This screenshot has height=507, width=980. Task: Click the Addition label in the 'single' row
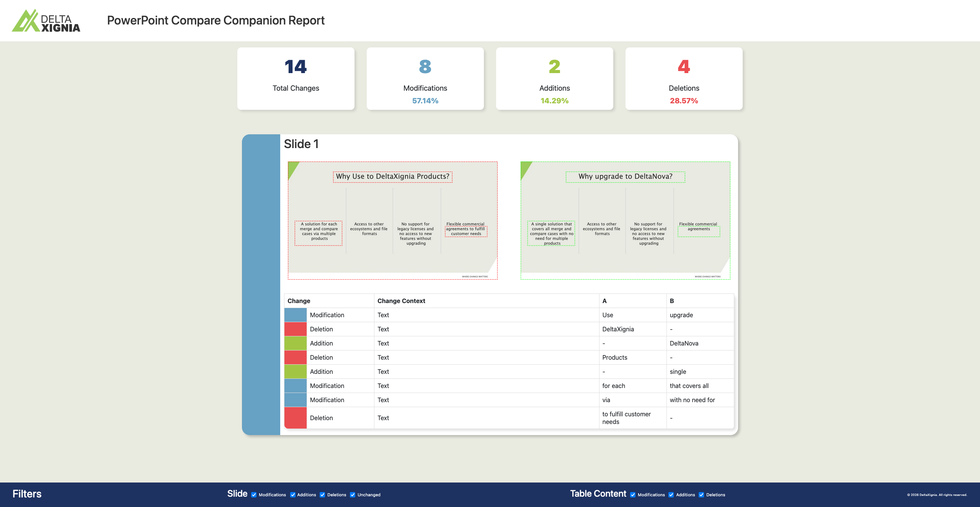tap(321, 372)
